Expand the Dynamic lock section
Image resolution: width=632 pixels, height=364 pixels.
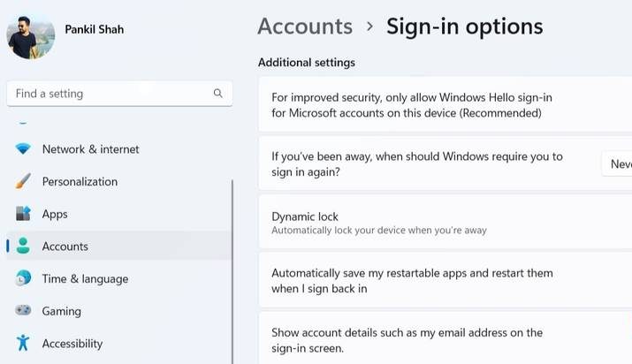445,223
